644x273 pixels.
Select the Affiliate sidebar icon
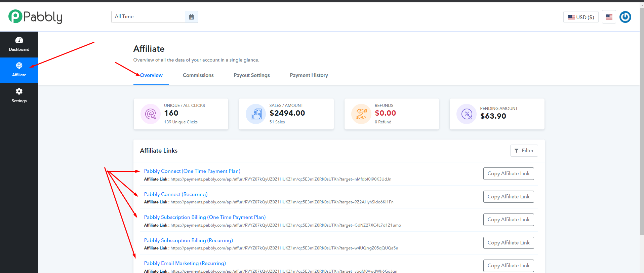click(x=19, y=66)
